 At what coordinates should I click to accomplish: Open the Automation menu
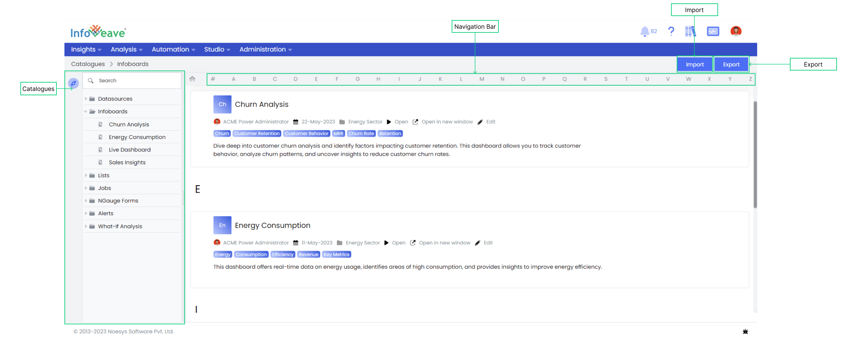click(x=173, y=49)
